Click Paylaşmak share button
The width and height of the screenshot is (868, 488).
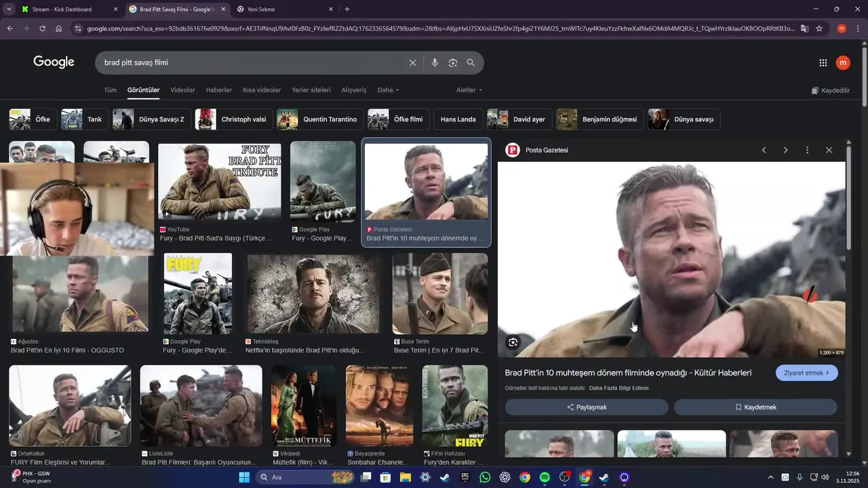click(587, 407)
